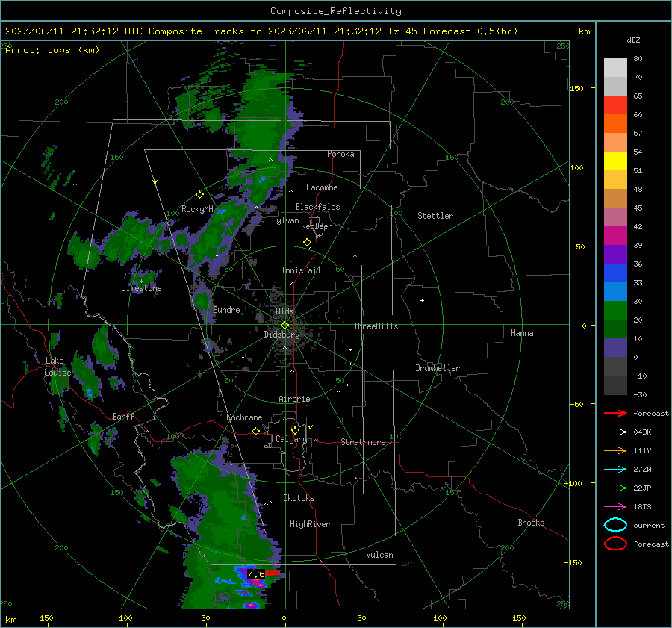Click the blue 33–36 dBZ swatch

615,273
